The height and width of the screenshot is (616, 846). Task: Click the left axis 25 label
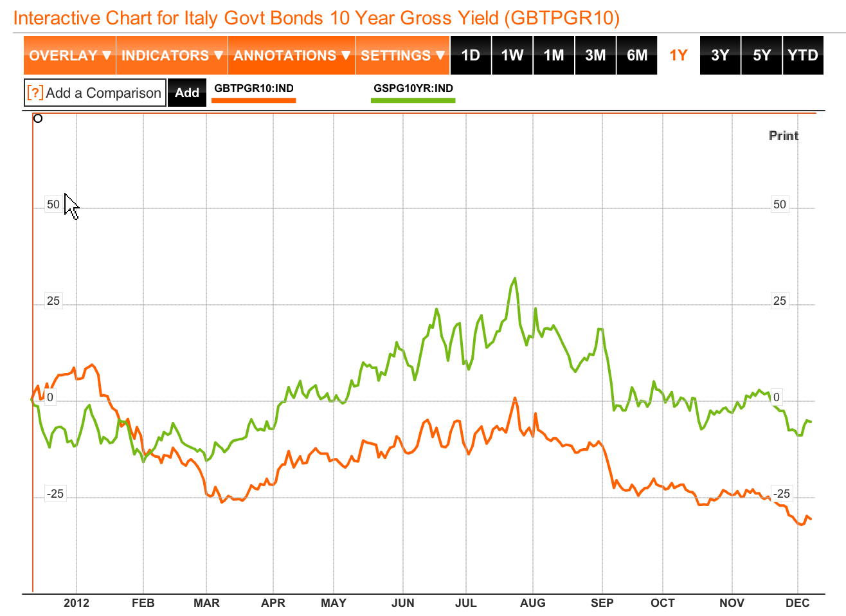tap(53, 301)
